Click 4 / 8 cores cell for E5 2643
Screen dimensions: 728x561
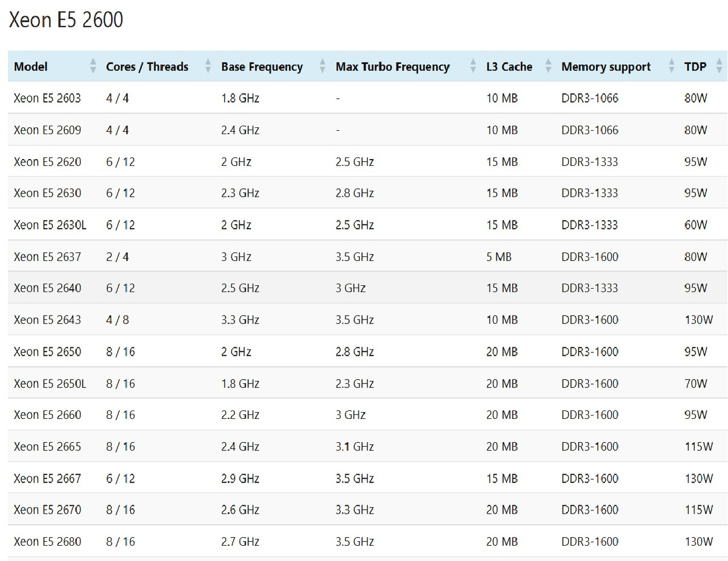point(117,319)
